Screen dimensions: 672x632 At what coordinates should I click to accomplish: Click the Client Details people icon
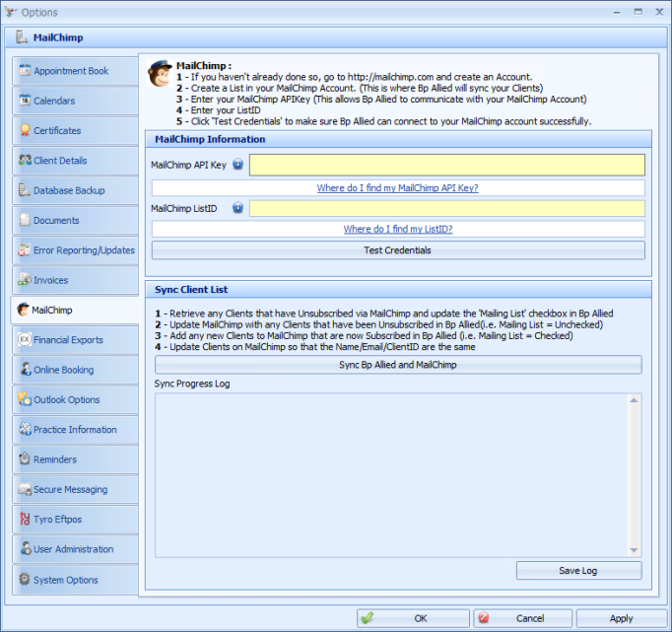[x=25, y=160]
